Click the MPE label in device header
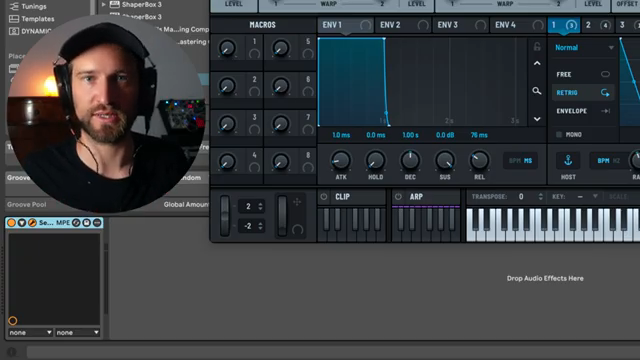Screen dimensions: 640x360 point(63,222)
